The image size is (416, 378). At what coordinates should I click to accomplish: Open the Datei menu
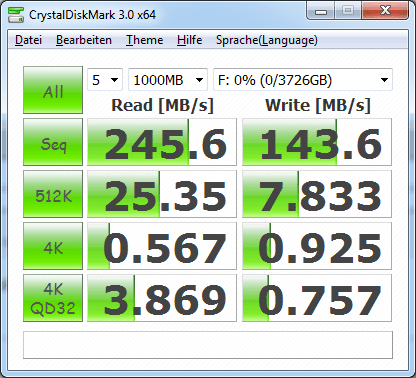(x=28, y=40)
